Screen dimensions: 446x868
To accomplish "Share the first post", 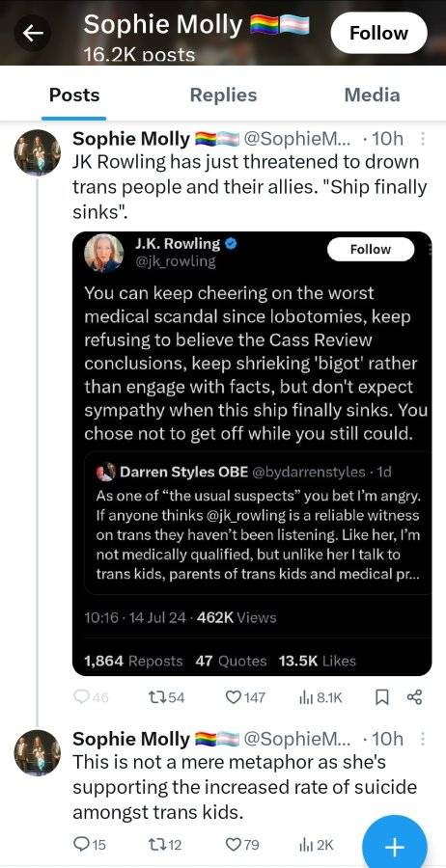I will click(x=414, y=697).
